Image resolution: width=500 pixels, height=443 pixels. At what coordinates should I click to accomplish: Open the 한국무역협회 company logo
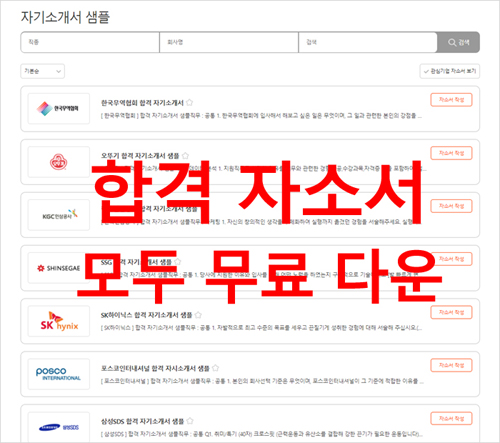[59, 109]
